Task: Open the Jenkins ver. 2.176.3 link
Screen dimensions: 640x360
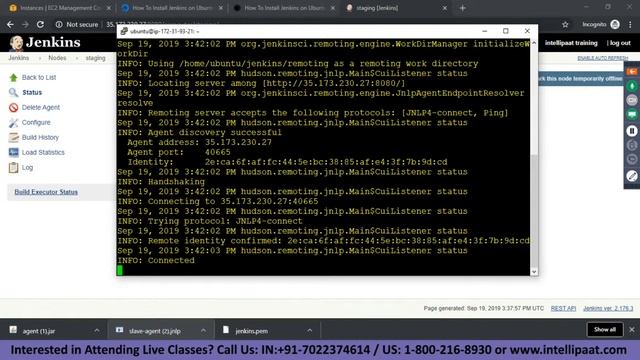Action: [x=608, y=308]
